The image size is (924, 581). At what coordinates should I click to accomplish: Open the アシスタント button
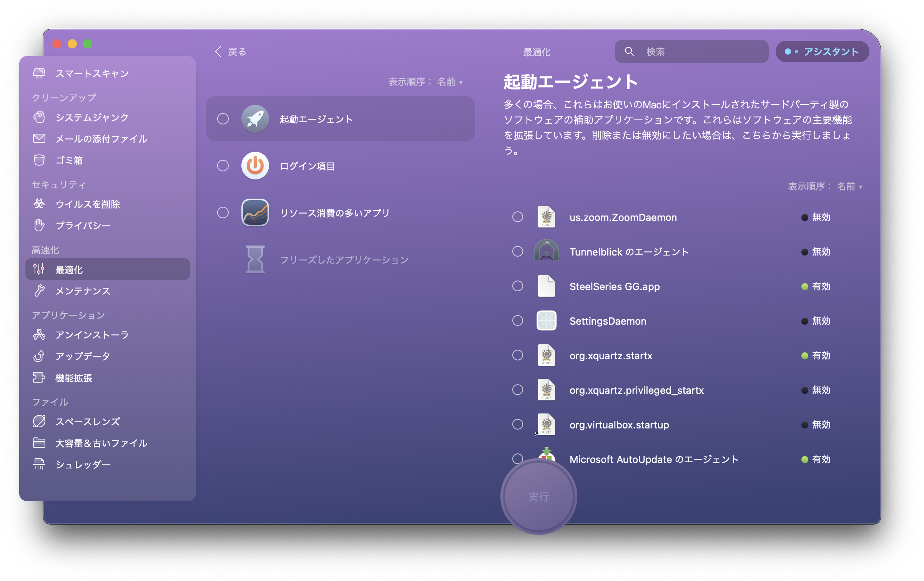[822, 51]
